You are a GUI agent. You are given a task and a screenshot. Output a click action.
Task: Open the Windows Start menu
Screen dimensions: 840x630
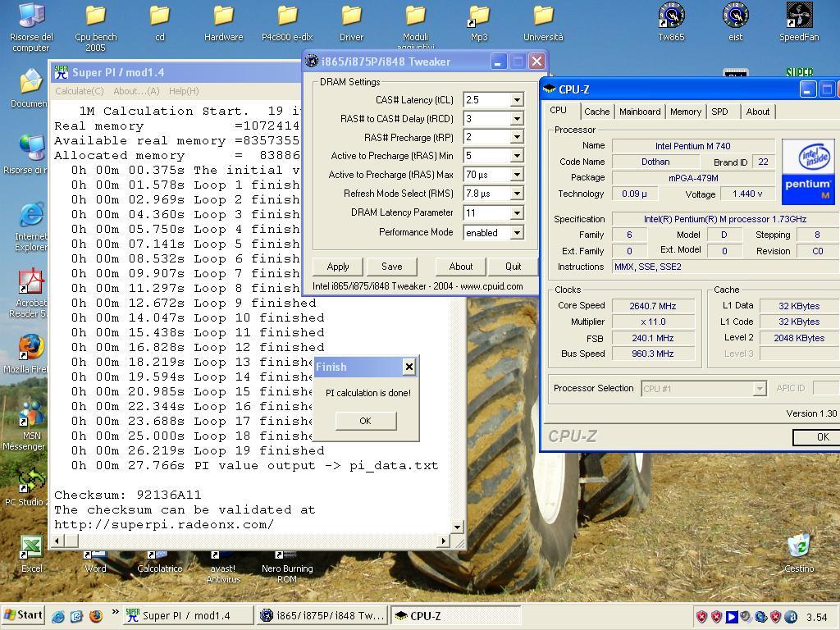(23, 615)
